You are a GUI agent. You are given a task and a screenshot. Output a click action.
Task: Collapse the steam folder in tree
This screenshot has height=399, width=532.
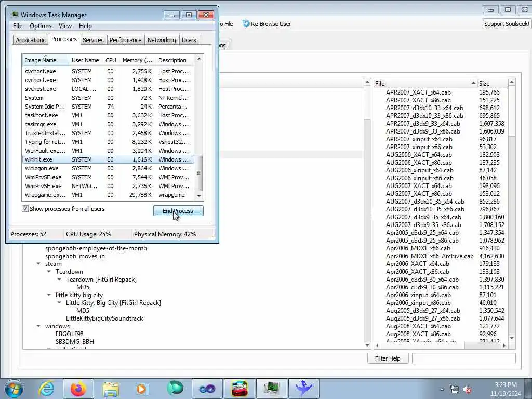pyautogui.click(x=38, y=263)
